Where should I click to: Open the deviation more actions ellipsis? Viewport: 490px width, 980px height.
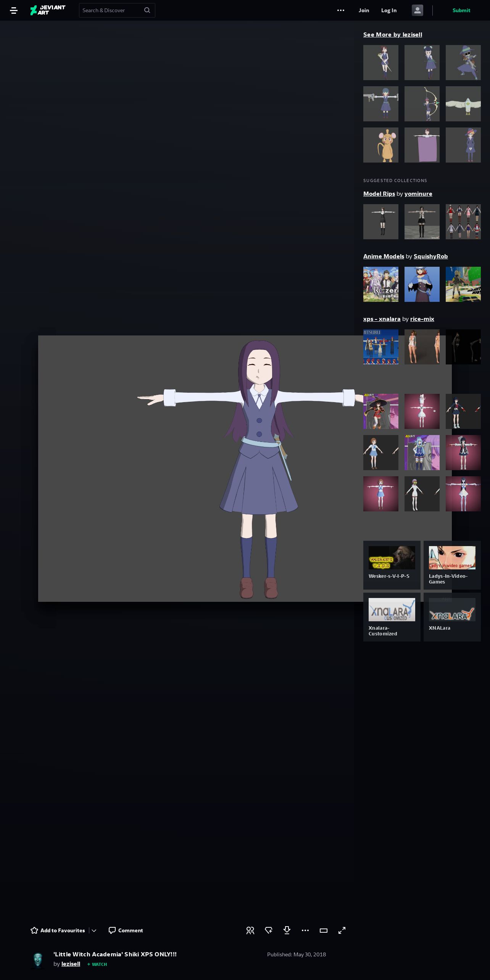pos(305,930)
